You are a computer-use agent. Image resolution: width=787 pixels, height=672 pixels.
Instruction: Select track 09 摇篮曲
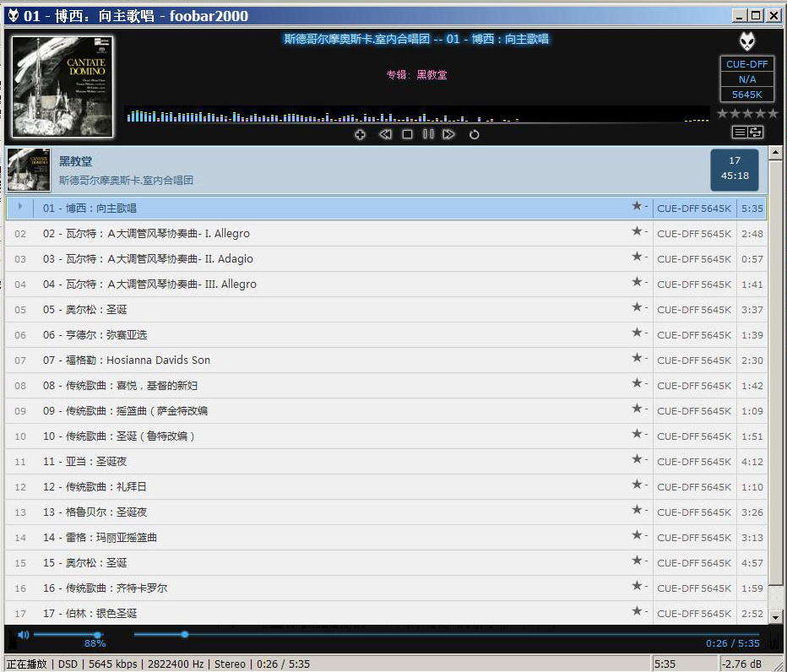coord(386,411)
